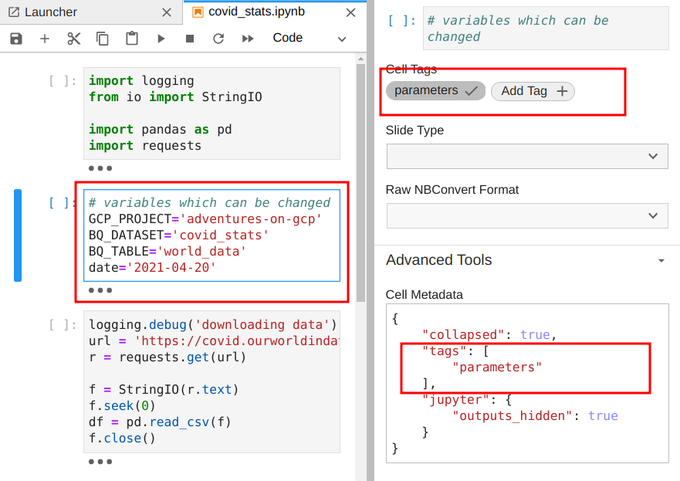
Task: Open the cell type Code dropdown
Action: (310, 38)
